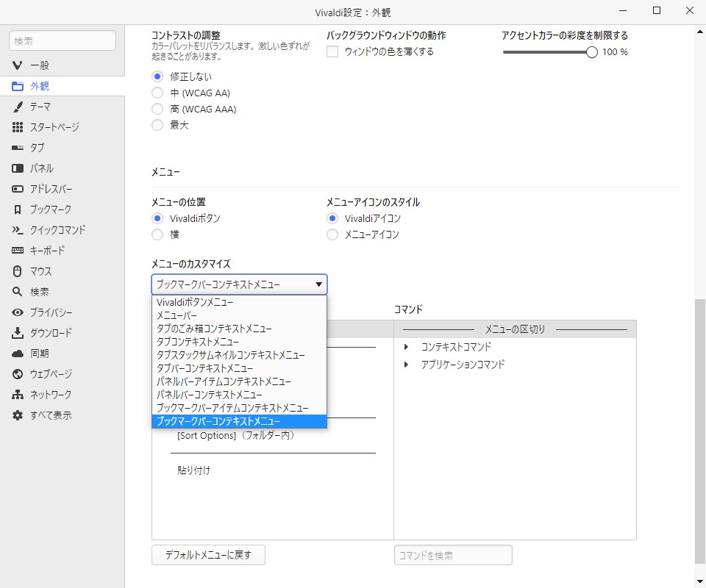Choose タブのごみ箱コンテキストメニュー from the list
This screenshot has width=706, height=588.
[x=239, y=329]
